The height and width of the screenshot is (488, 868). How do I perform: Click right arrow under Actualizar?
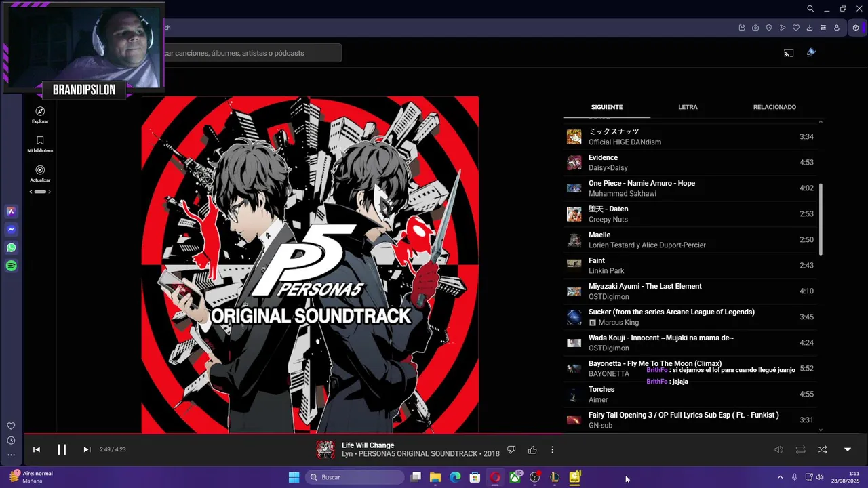coord(50,192)
